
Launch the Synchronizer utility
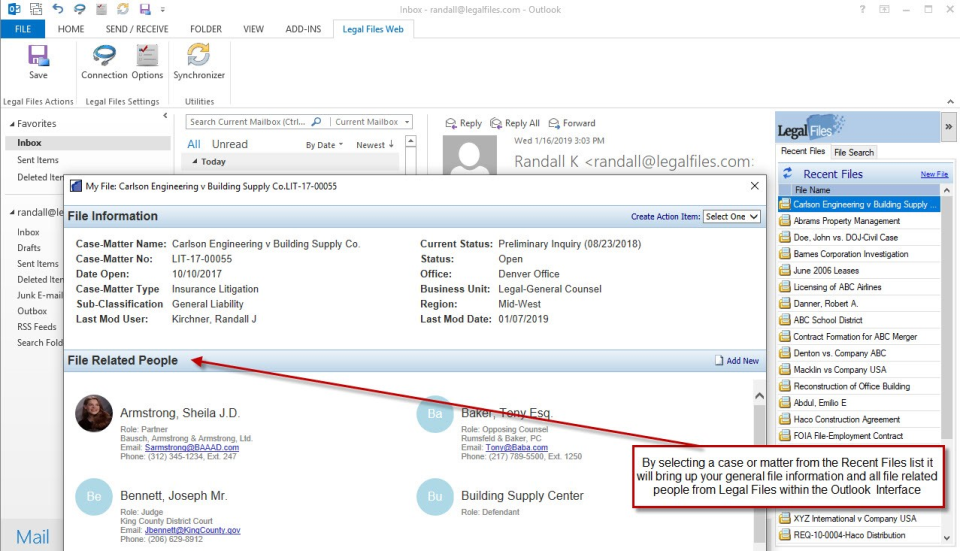click(x=198, y=55)
